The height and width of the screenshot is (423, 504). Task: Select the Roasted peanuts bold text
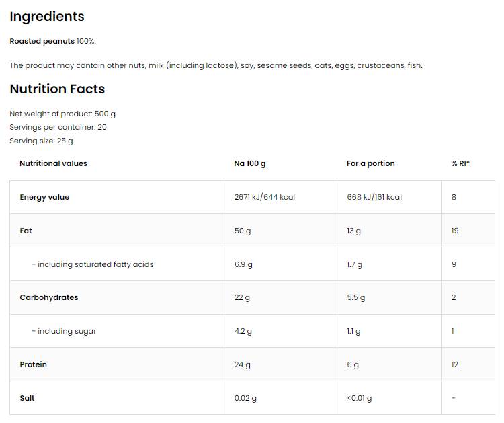42,41
